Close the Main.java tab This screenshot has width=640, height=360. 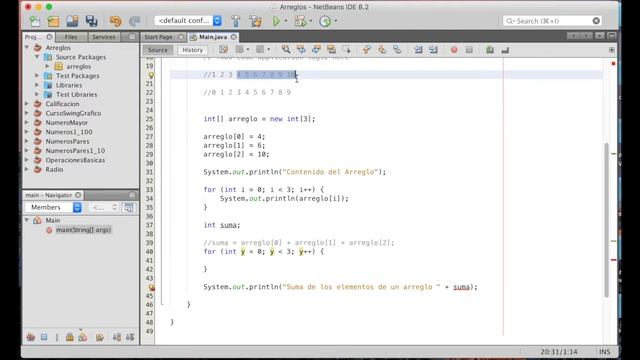[234, 37]
